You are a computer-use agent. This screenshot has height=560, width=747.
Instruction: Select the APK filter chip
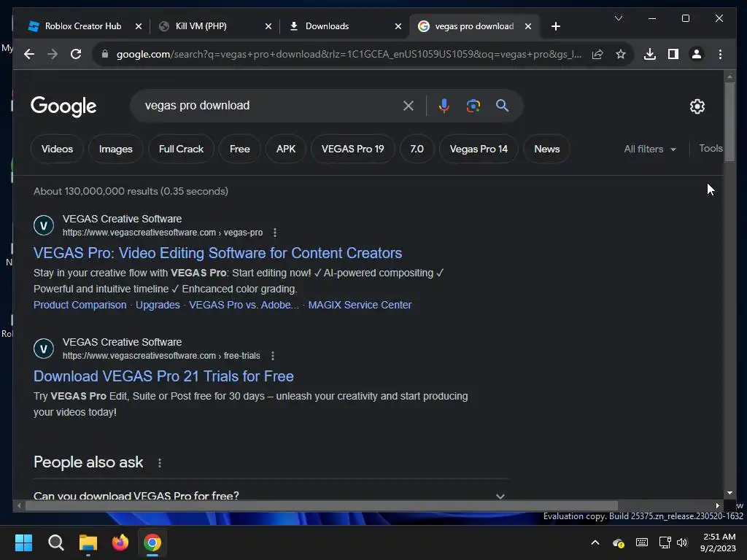[x=286, y=149]
